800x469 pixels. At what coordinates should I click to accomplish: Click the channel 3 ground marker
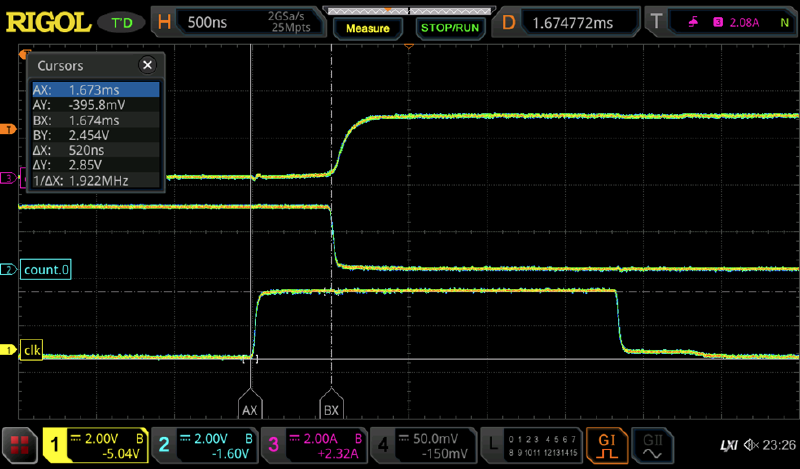[9, 178]
